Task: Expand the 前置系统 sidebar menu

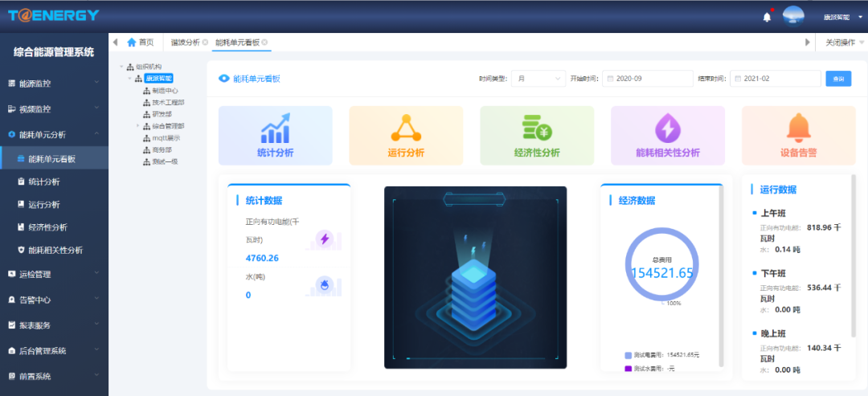Action: (55, 376)
